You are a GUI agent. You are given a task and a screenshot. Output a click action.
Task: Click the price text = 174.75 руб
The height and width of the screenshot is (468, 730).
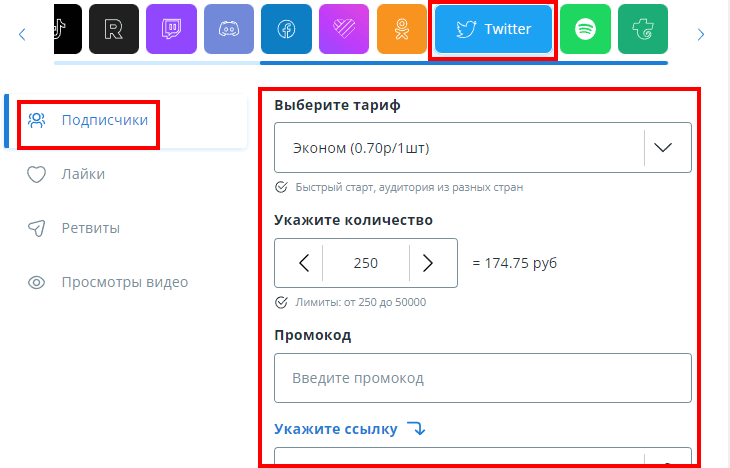point(514,263)
